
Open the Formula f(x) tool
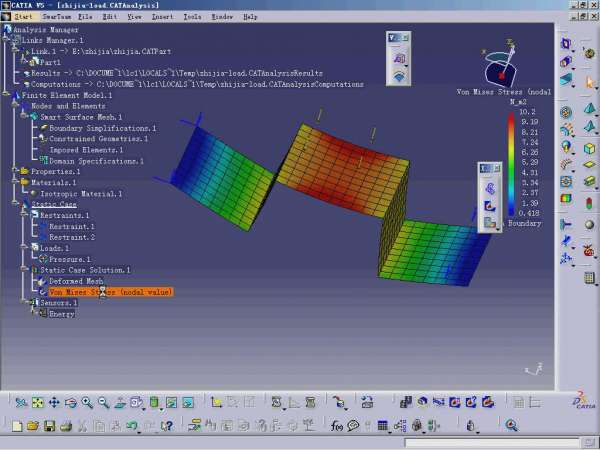(337, 426)
